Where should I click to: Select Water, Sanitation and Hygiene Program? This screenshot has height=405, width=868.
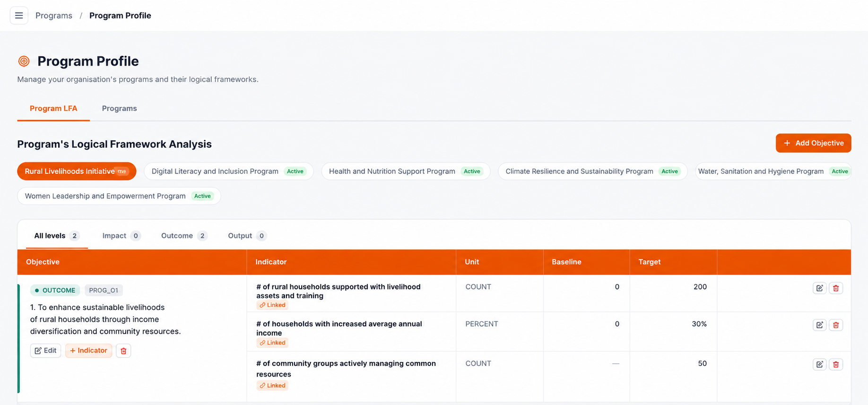773,171
